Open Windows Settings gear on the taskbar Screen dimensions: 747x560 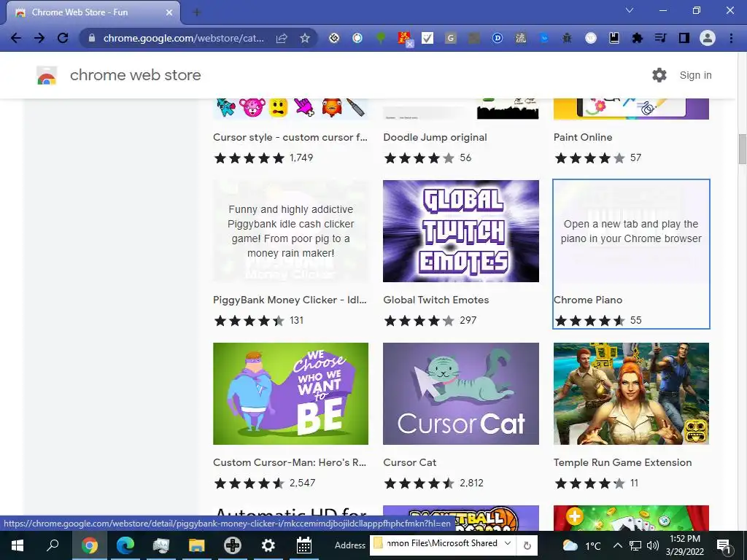[x=268, y=545]
